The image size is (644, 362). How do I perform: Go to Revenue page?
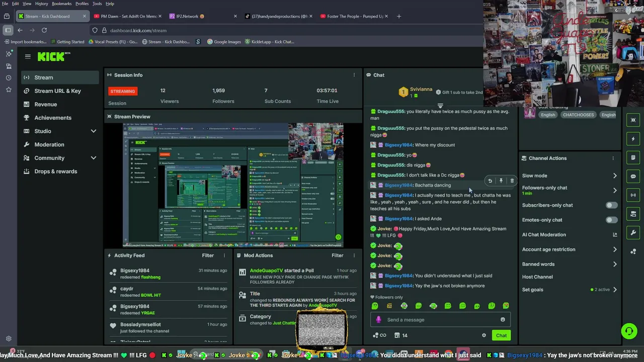tap(60, 104)
